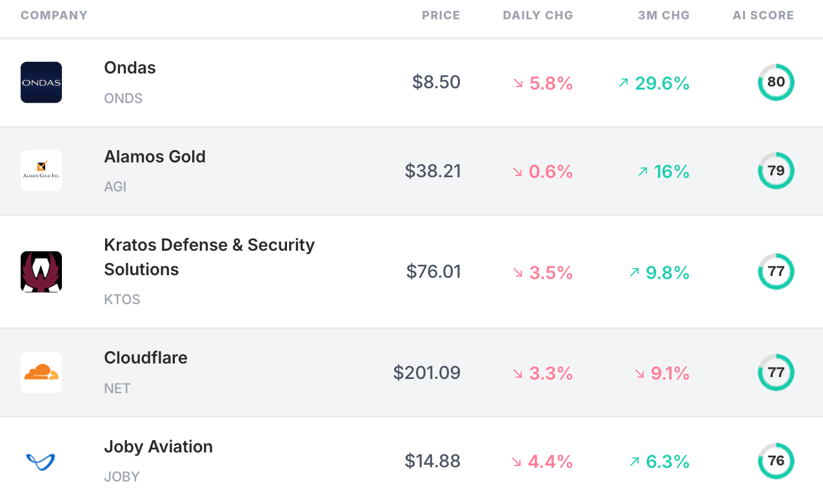Sort by the DAILY CHG column header
The image size is (823, 504).
[538, 15]
